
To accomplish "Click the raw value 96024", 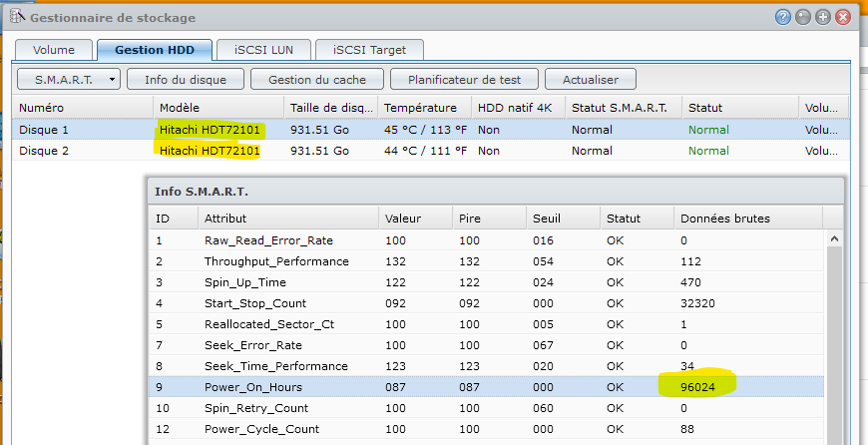I will click(x=697, y=387).
